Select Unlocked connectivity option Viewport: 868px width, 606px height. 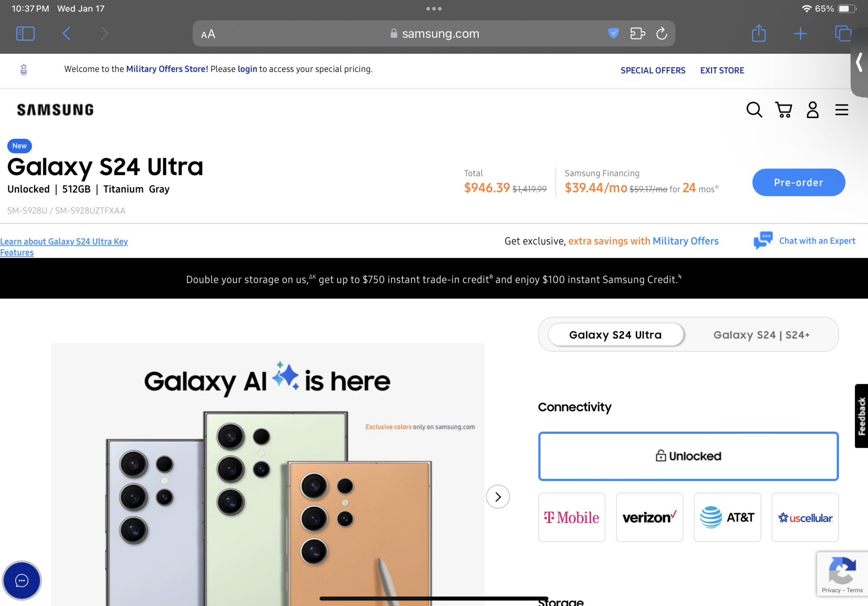coord(688,456)
